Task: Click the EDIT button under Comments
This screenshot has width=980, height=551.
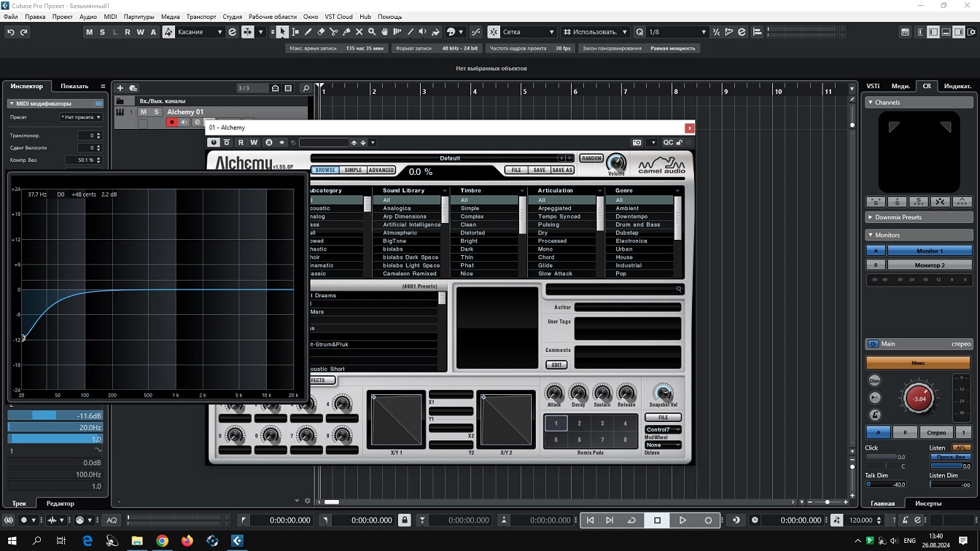Action: click(556, 364)
